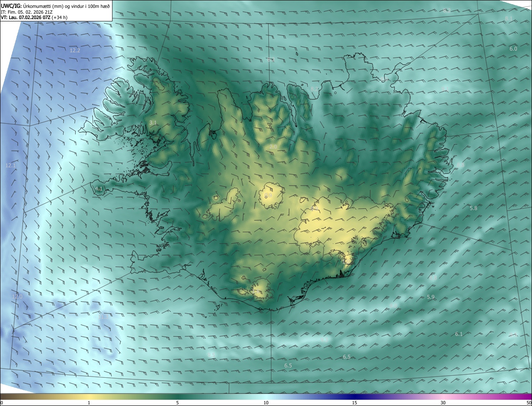Viewport: 532px width, 406px height.
Task: Click the color scale tick labeled 30
Action: click(443, 403)
